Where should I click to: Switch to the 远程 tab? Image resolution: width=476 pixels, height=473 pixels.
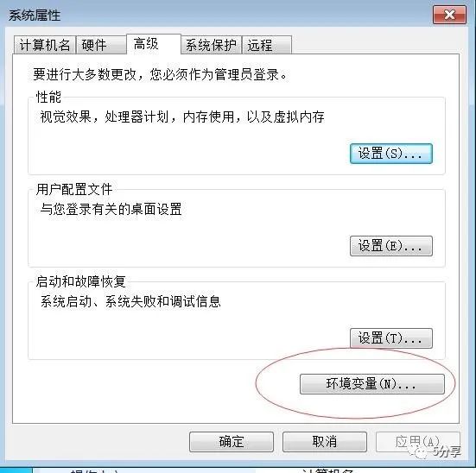click(267, 45)
